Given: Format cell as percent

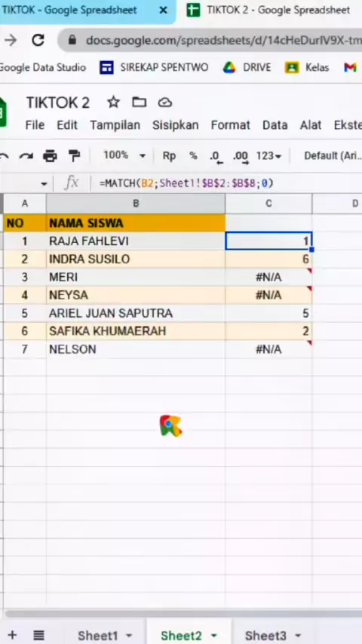Looking at the screenshot, I should point(193,156).
